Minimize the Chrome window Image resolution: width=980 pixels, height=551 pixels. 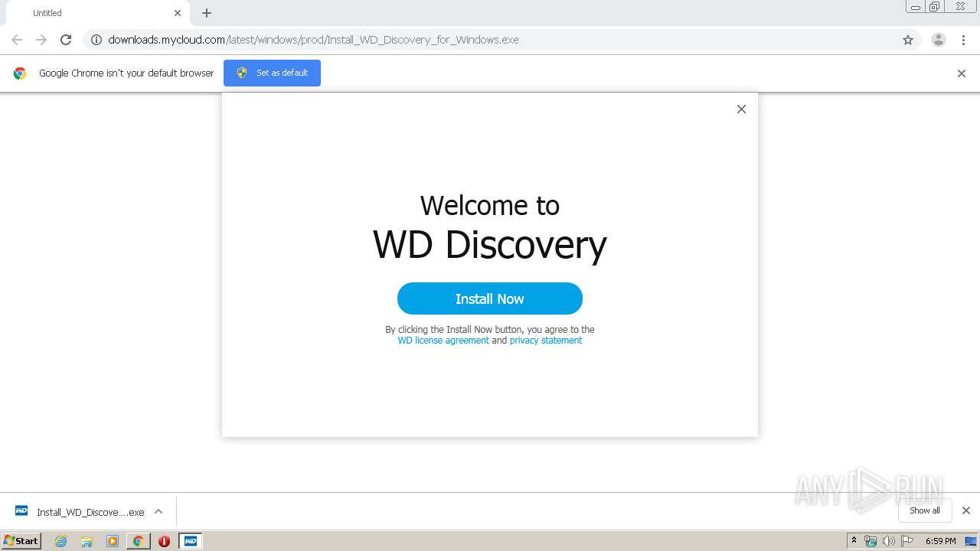(916, 7)
